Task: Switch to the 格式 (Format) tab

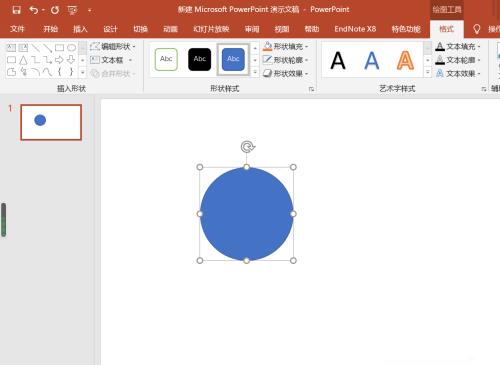Action: pos(447,29)
